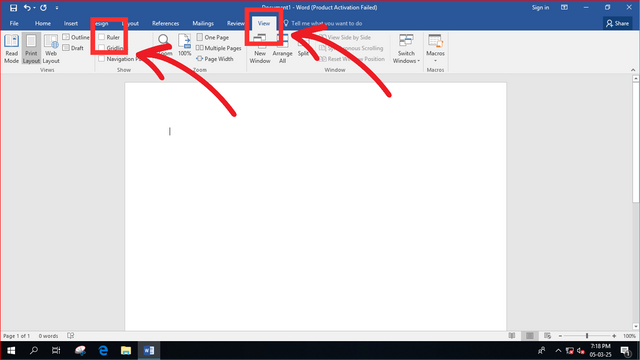The width and height of the screenshot is (640, 360).
Task: Enable the Navigation Pane checkbox
Action: (102, 59)
